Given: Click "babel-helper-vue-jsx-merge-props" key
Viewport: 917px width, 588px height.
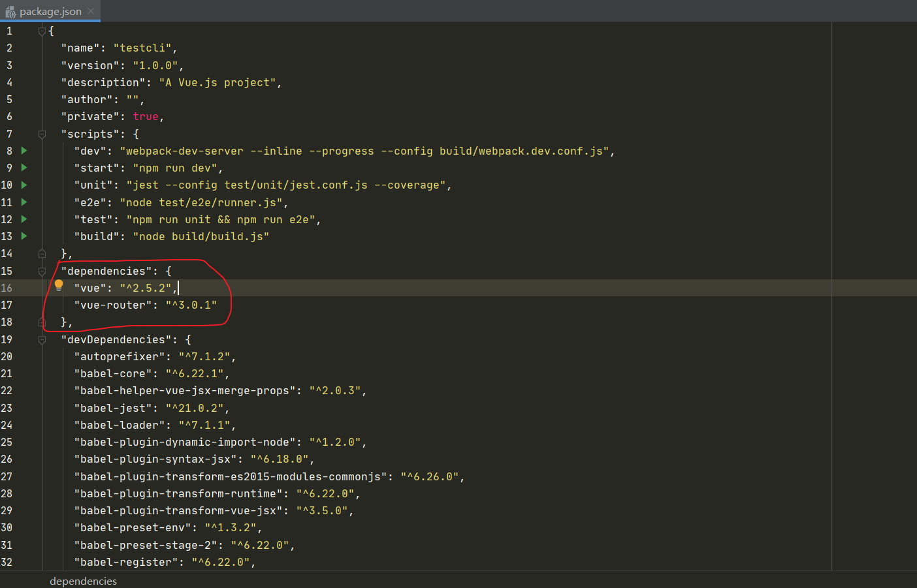Looking at the screenshot, I should coord(185,390).
